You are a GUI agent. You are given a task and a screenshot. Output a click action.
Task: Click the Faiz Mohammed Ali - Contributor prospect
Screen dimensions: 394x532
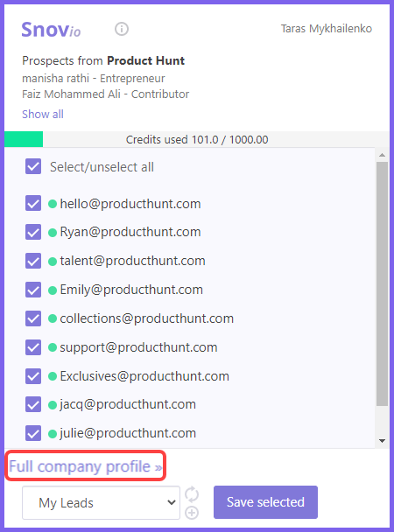point(106,94)
